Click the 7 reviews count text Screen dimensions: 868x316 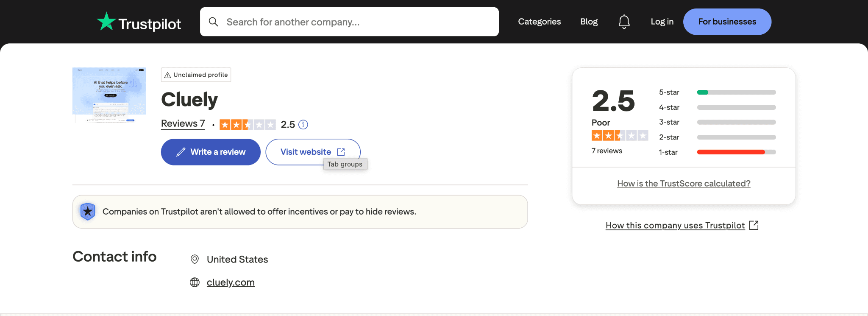(x=607, y=151)
